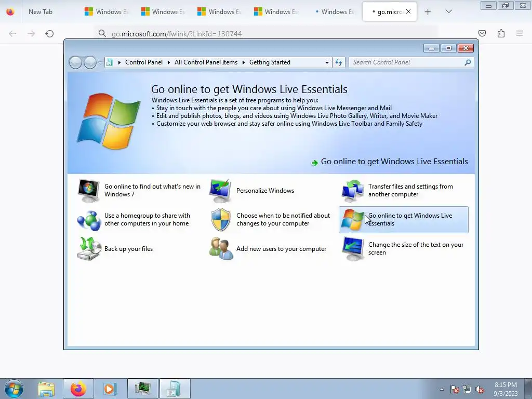Click the Transfer files and settings icon
This screenshot has width=532, height=399.
click(x=353, y=190)
